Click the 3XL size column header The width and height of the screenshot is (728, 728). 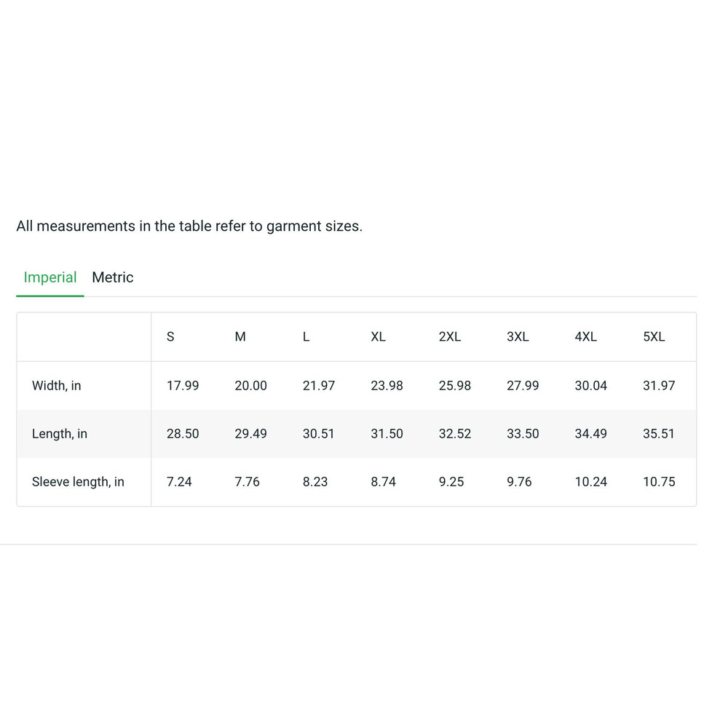pos(518,337)
